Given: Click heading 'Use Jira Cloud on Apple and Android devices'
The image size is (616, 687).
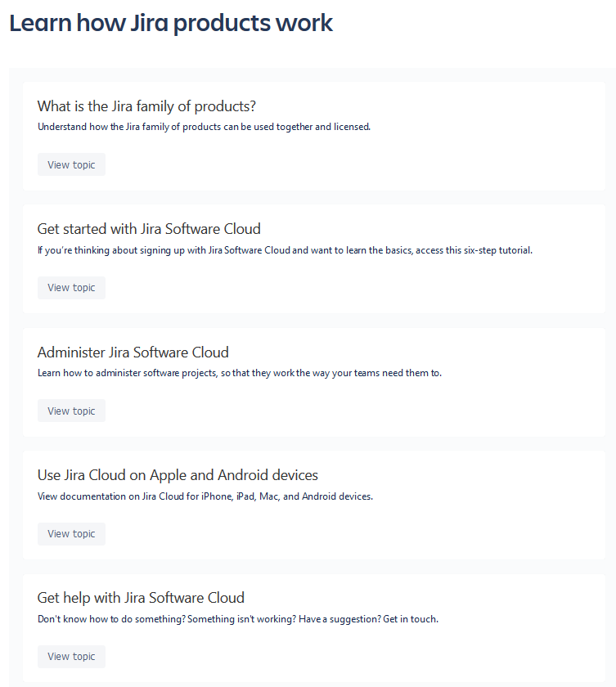Looking at the screenshot, I should coord(178,475).
